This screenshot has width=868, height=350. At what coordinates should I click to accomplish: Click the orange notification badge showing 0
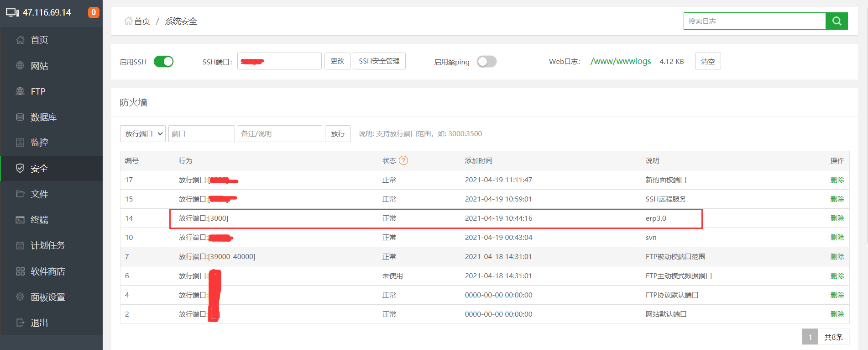click(x=94, y=12)
